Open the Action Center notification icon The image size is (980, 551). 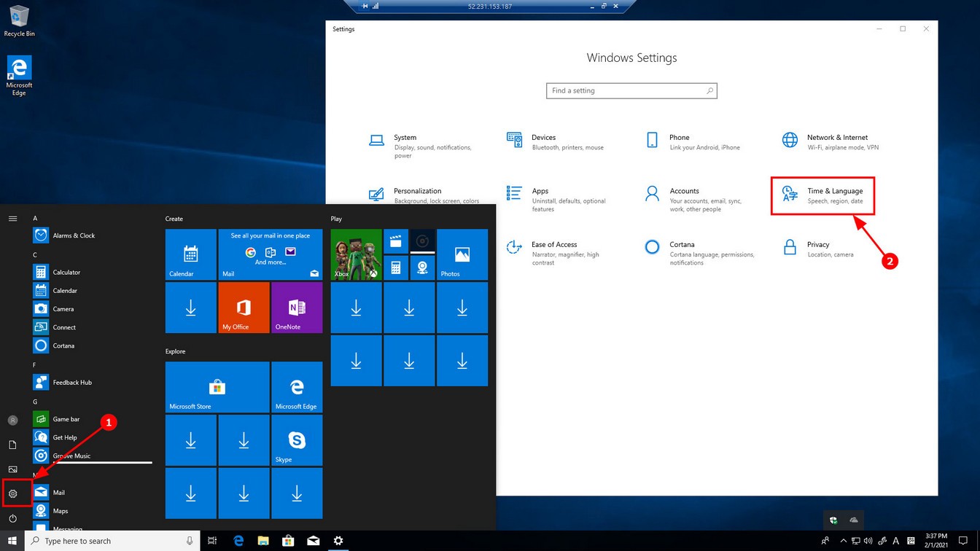point(962,541)
